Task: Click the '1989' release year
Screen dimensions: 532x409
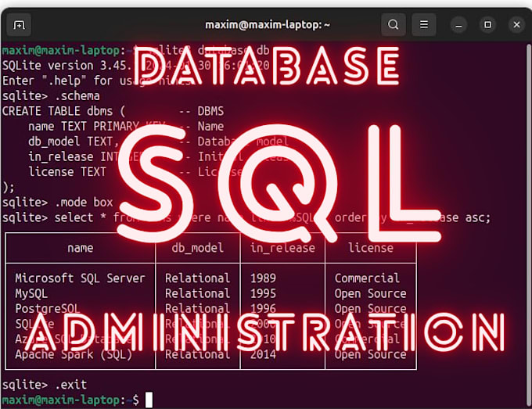Action: coord(264,278)
